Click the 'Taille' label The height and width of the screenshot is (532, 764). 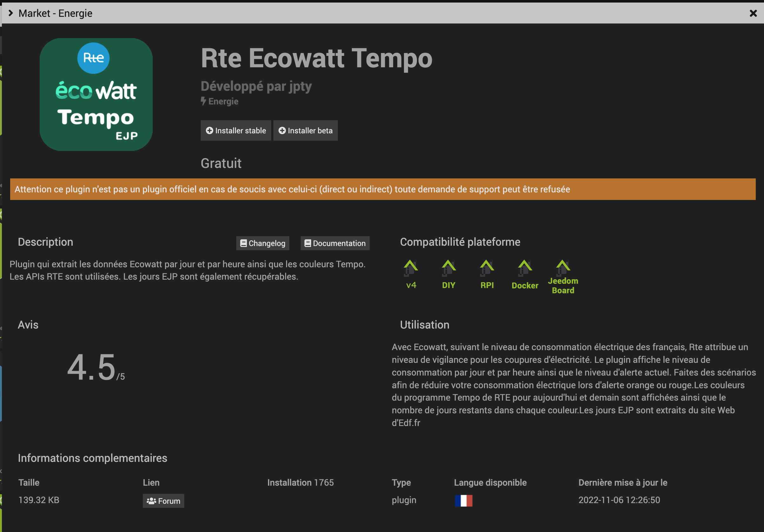[29, 482]
